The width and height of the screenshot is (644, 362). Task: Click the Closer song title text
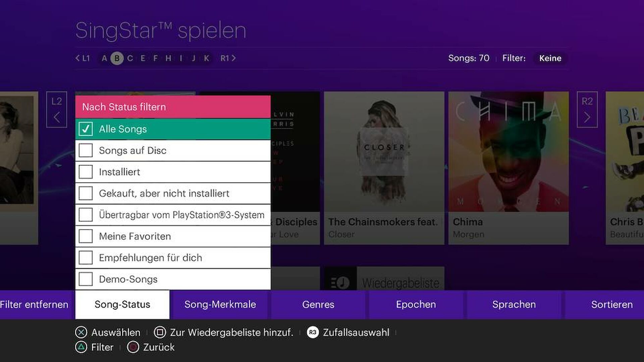(341, 234)
